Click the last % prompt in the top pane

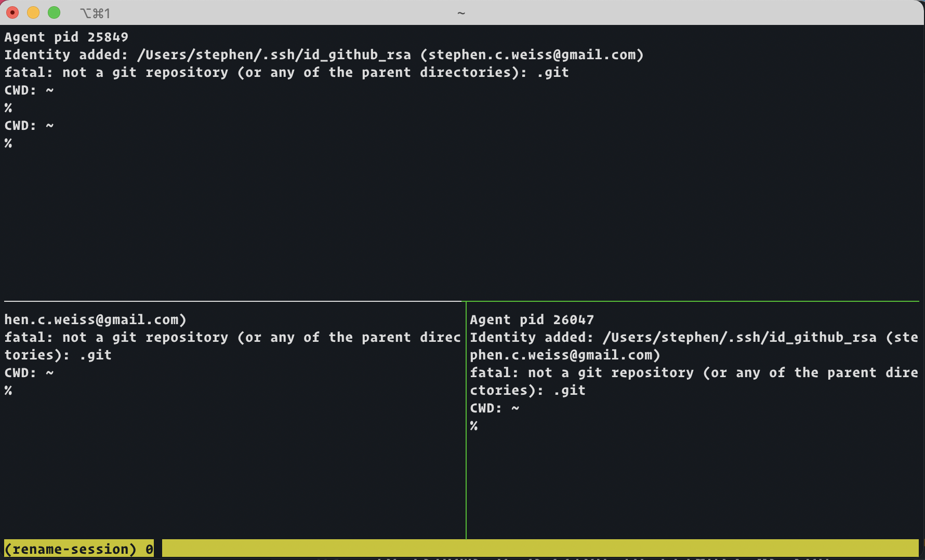coord(8,143)
